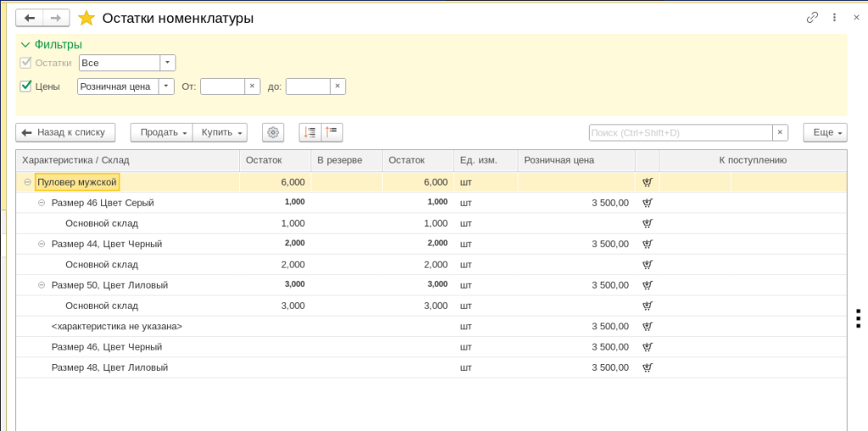Screen dimensions: 868x431
Task: Open the Остатки dropdown showing Все
Action: coord(168,63)
